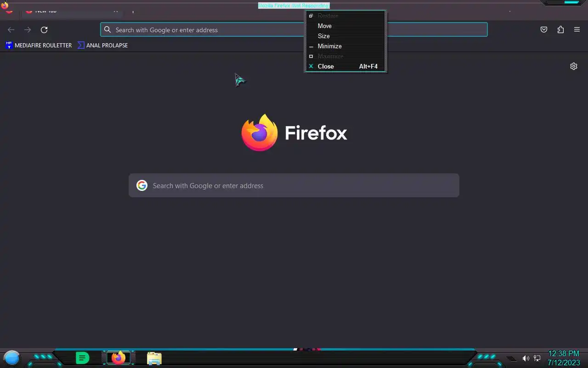Image resolution: width=588 pixels, height=368 pixels.
Task: Open the Start orb on the taskbar
Action: [x=12, y=358]
